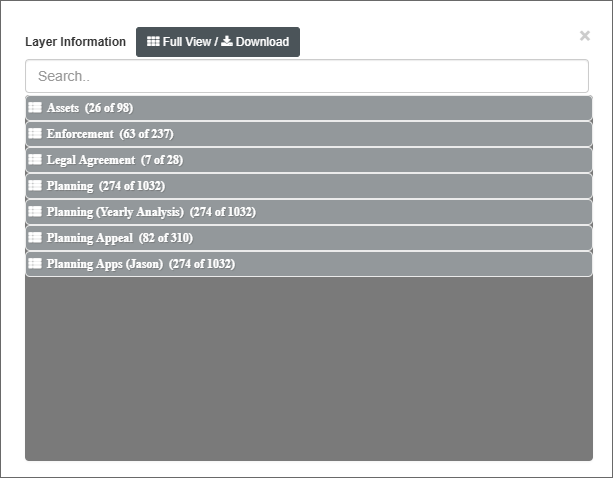Expand the Legal Agreement (7 of 28) layer
The height and width of the screenshot is (478, 613).
pyautogui.click(x=114, y=160)
